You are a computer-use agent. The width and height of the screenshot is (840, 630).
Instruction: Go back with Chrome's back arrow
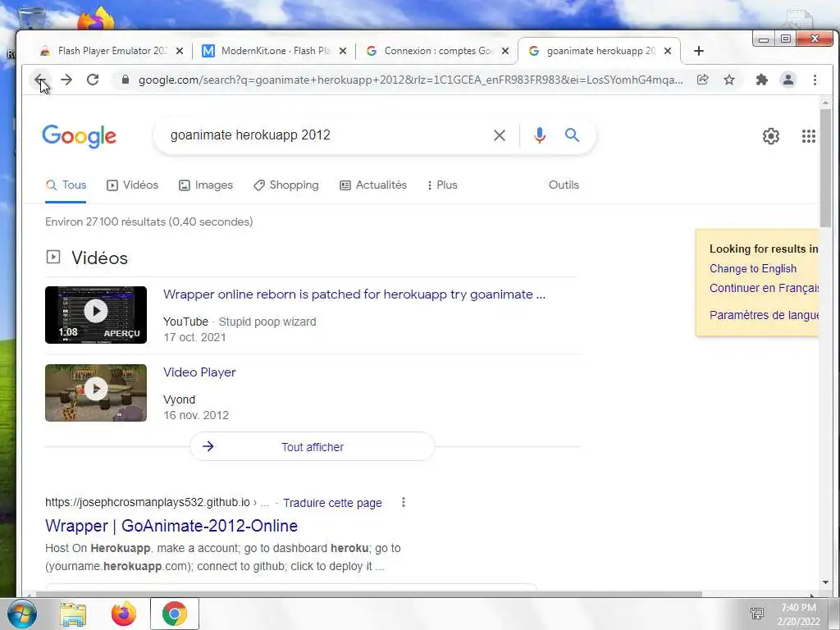coord(40,80)
